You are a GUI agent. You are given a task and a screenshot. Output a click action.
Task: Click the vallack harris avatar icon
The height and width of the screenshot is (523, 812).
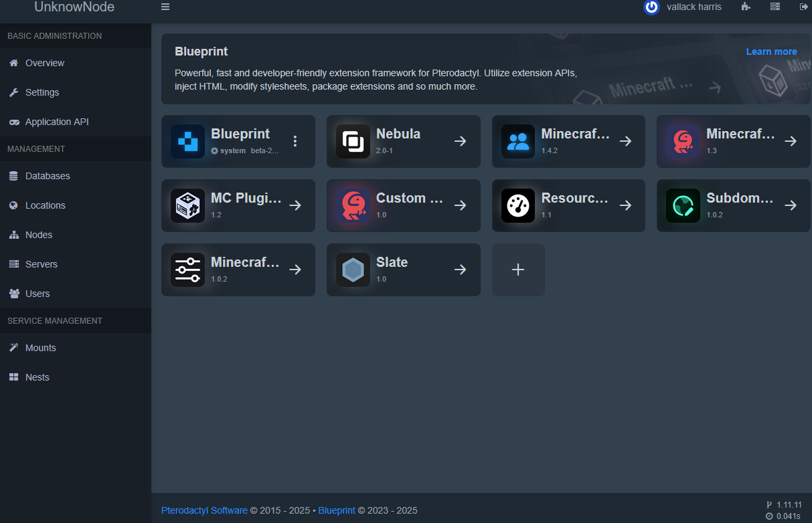(651, 7)
